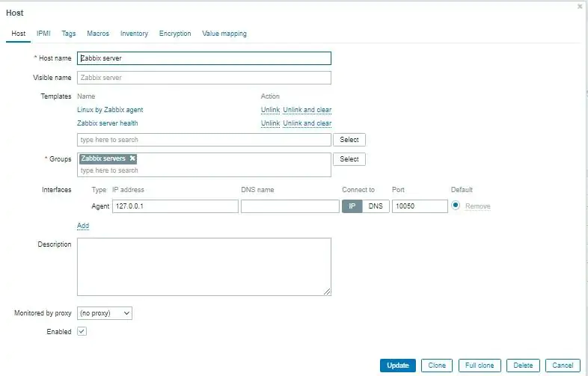
Task: Click the Remove interface link
Action: [478, 206]
